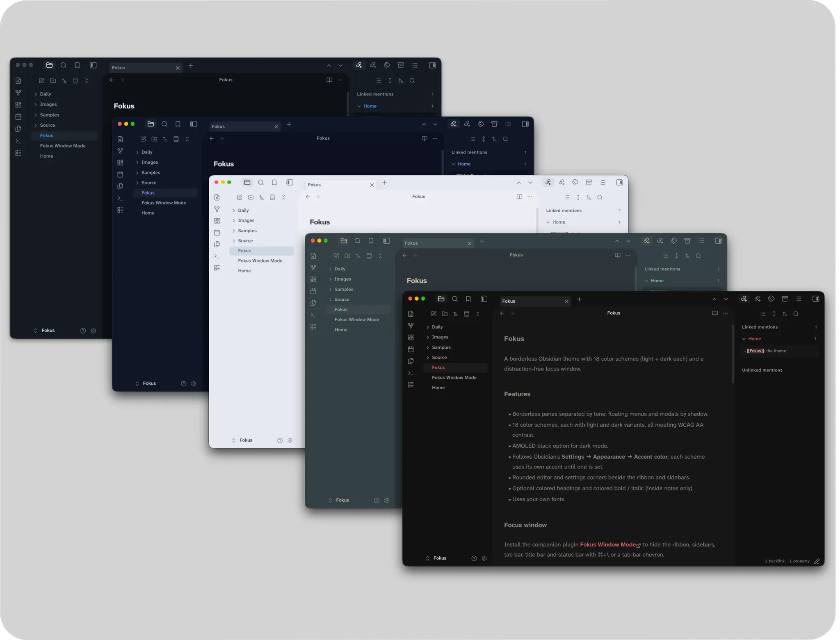Open Outline list icon in front dark window
The width and height of the screenshot is (840, 640).
pyautogui.click(x=799, y=299)
